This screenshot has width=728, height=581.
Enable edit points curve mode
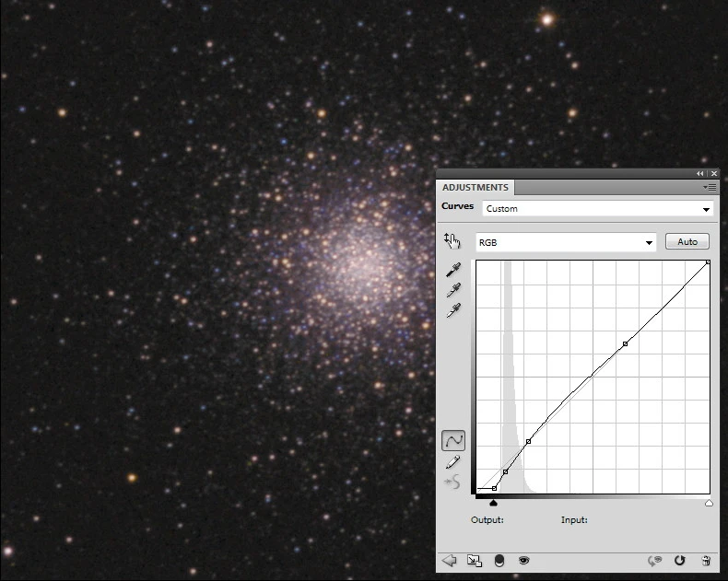(452, 440)
